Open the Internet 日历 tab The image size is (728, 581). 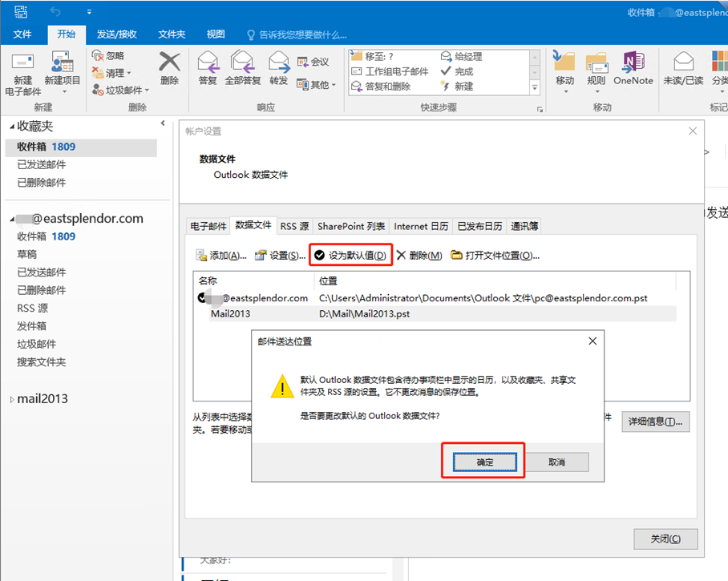(x=421, y=227)
